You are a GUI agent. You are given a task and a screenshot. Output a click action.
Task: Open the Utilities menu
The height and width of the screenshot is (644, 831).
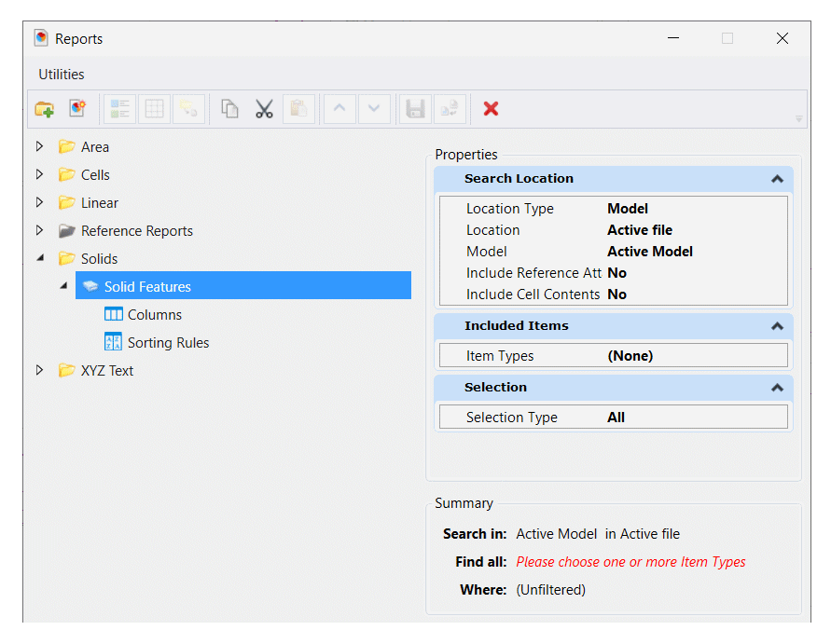coord(62,75)
